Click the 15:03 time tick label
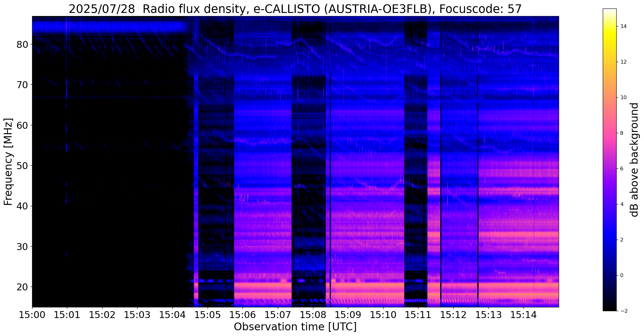 (x=137, y=315)
